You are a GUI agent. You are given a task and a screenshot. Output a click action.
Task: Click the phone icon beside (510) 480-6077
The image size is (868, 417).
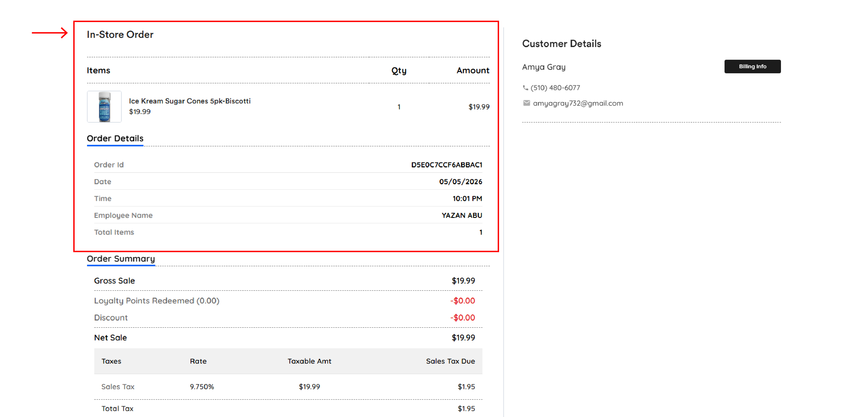tap(525, 88)
